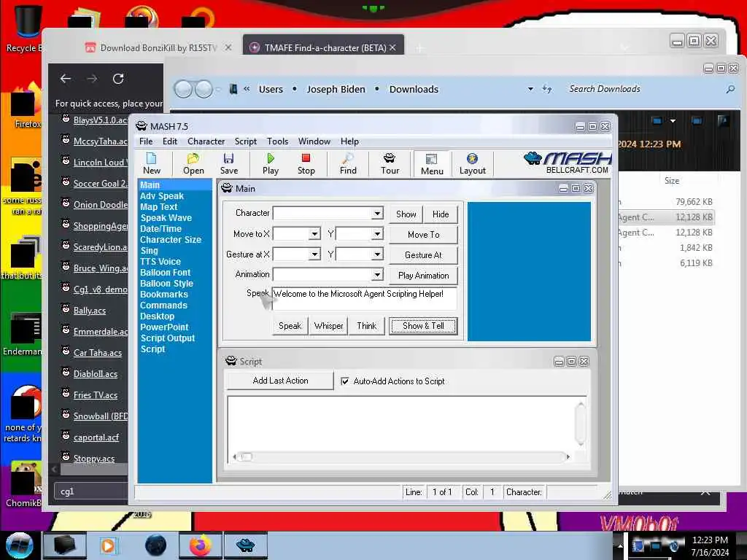
Task: Open the File menu in MASH
Action: 146,141
